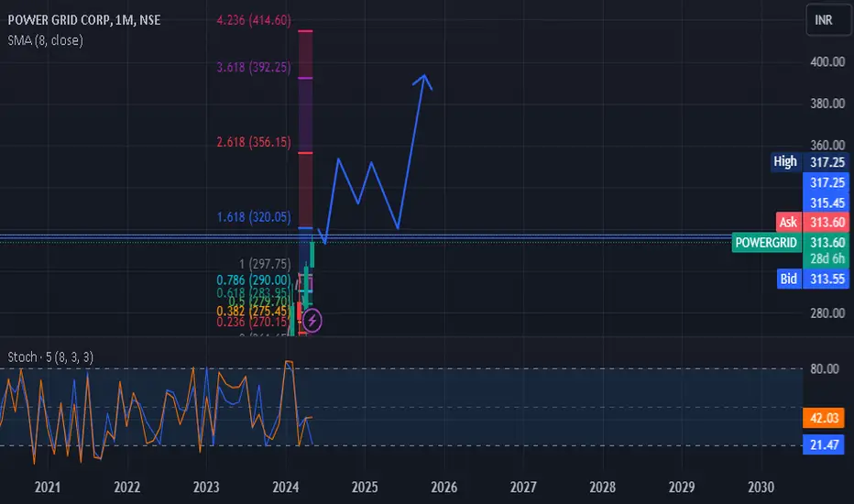Click the 28d 6h countdown label
The height and width of the screenshot is (504, 854).
tap(827, 258)
